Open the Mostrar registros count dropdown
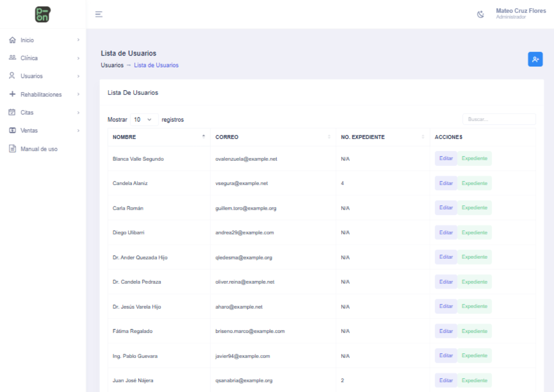The image size is (554, 392). pos(144,120)
